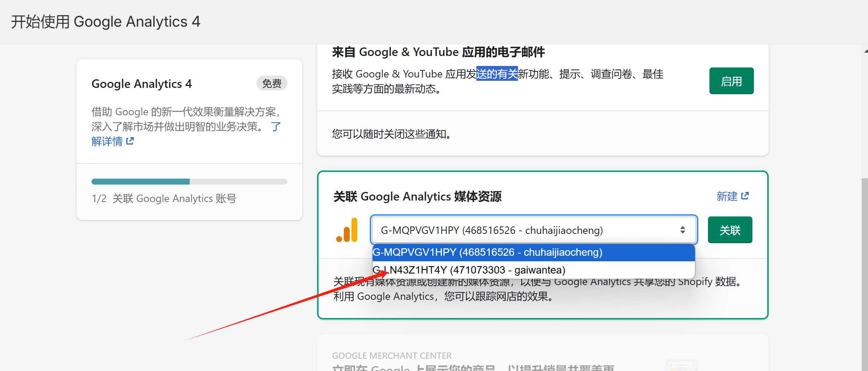Click the Google Analytics bar chart logo
Image resolution: width=868 pixels, height=371 pixels.
tap(347, 230)
